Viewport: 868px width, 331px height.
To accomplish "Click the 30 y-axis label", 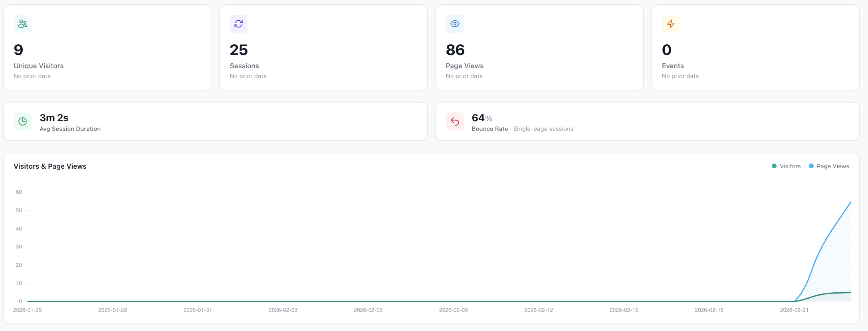I will click(19, 246).
